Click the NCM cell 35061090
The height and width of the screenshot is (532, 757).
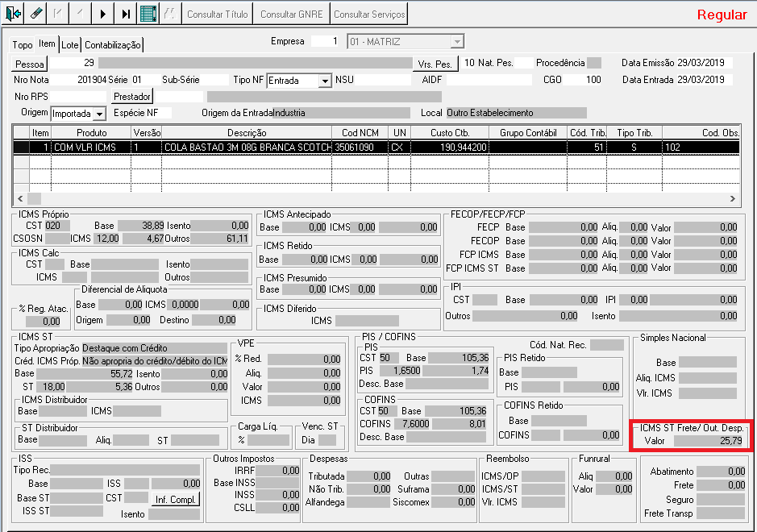(360, 148)
